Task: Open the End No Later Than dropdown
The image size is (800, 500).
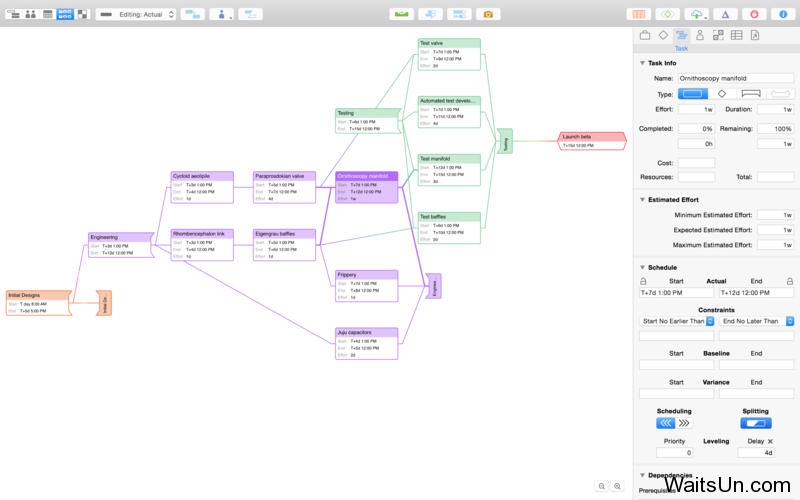Action: click(757, 321)
